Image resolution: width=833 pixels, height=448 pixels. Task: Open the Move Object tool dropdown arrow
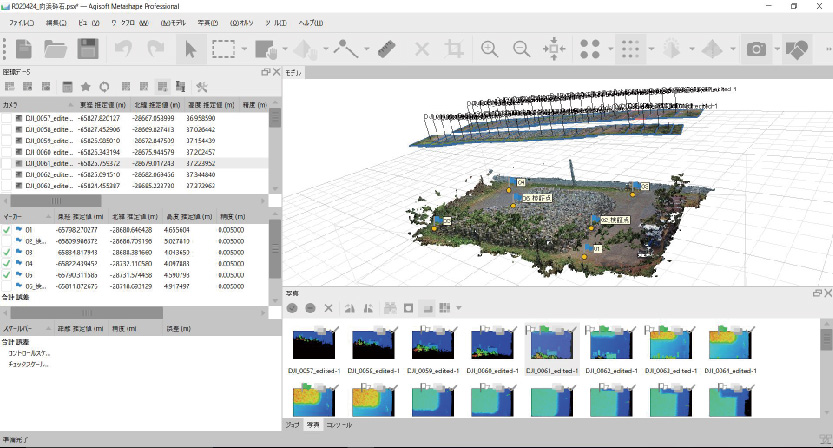(x=326, y=49)
